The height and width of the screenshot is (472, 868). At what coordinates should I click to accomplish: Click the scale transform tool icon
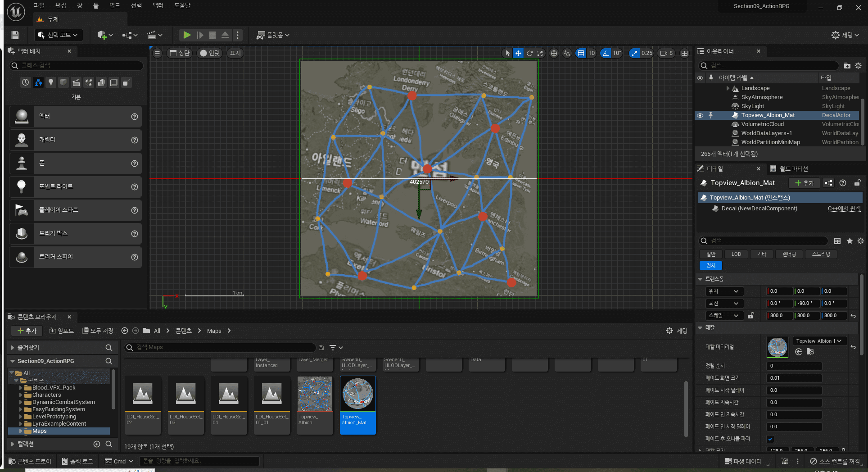pyautogui.click(x=540, y=53)
